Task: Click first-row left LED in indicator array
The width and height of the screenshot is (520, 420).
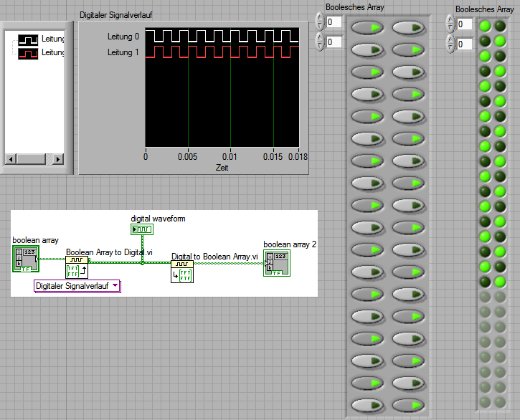Action: click(x=486, y=27)
